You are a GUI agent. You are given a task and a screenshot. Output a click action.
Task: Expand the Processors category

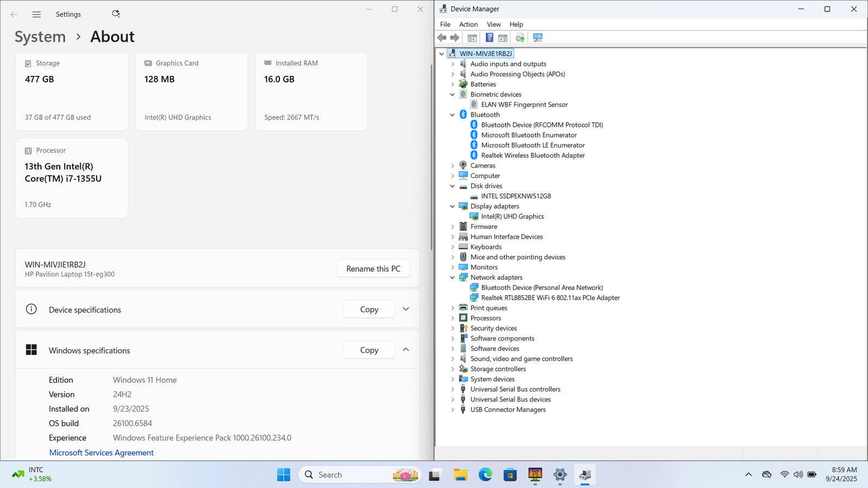coord(452,318)
